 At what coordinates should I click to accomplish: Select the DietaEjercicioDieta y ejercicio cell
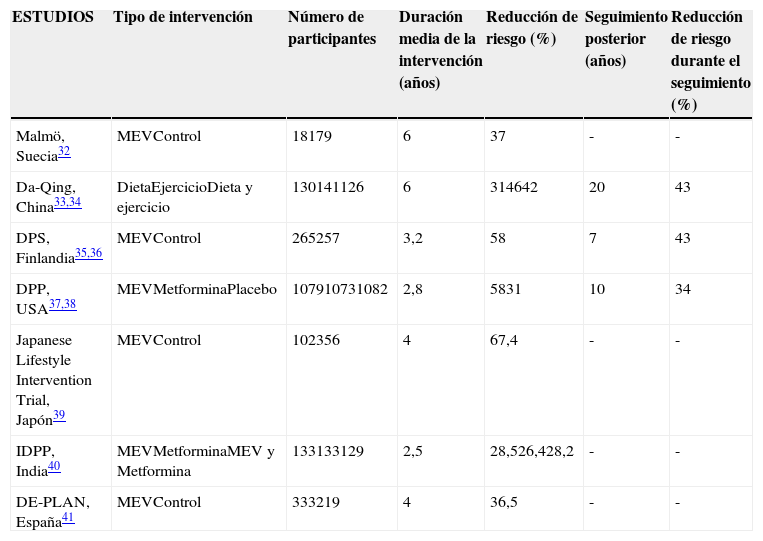[185, 197]
